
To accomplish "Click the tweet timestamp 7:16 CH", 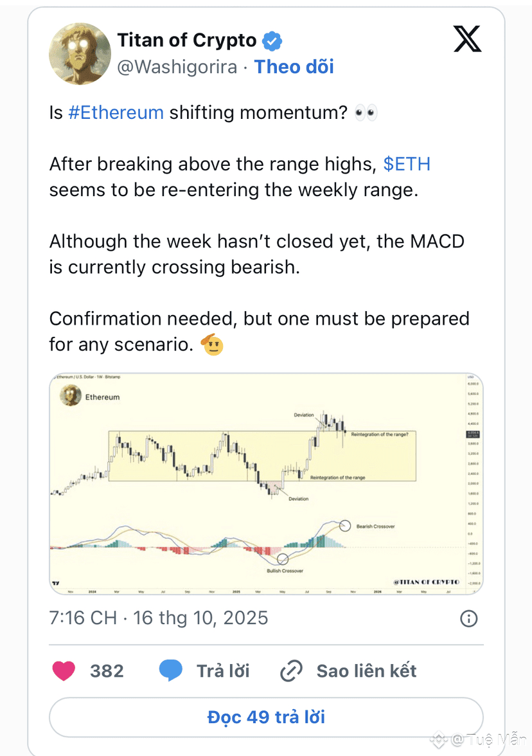I will [83, 618].
